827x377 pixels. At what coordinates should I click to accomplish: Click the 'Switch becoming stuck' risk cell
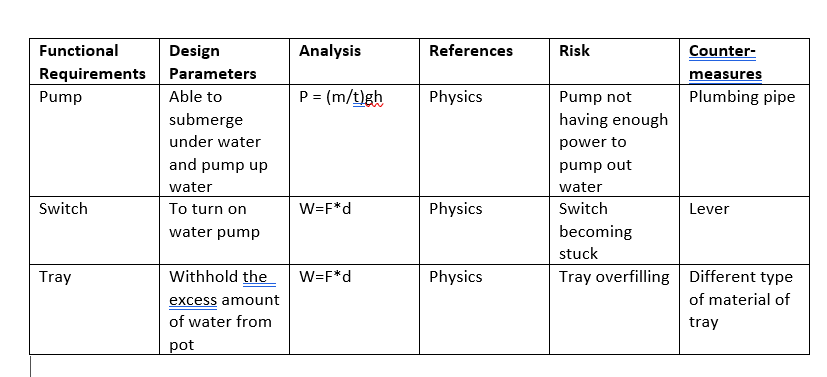pyautogui.click(x=614, y=231)
